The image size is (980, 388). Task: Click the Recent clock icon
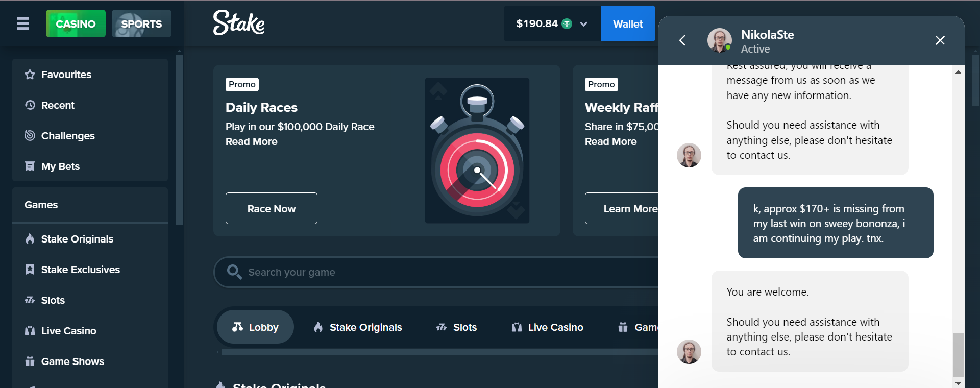point(30,105)
